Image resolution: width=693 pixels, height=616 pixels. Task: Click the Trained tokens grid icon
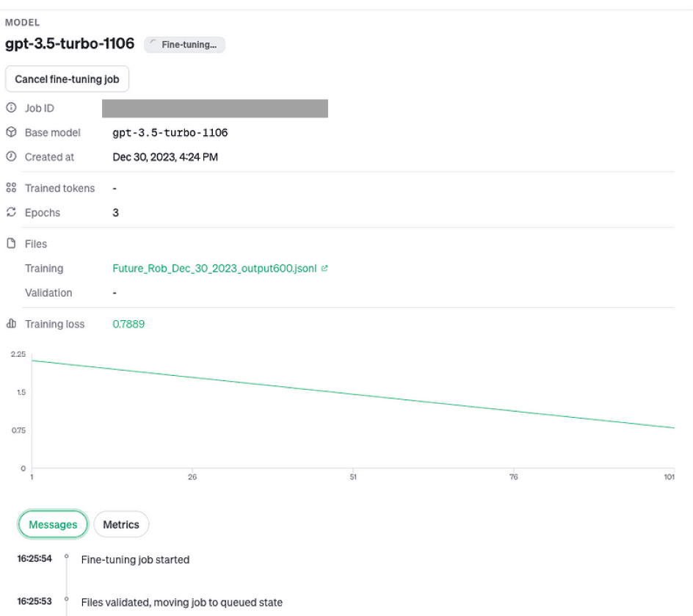[11, 188]
